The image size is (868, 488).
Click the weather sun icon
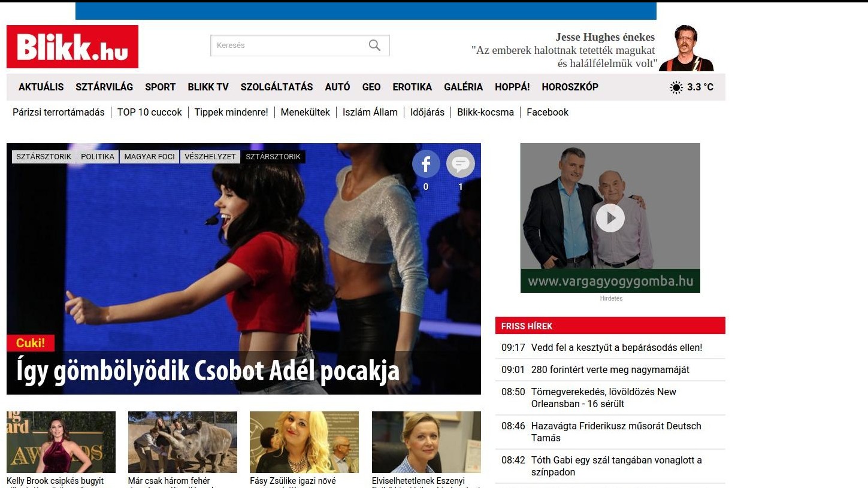coord(676,87)
